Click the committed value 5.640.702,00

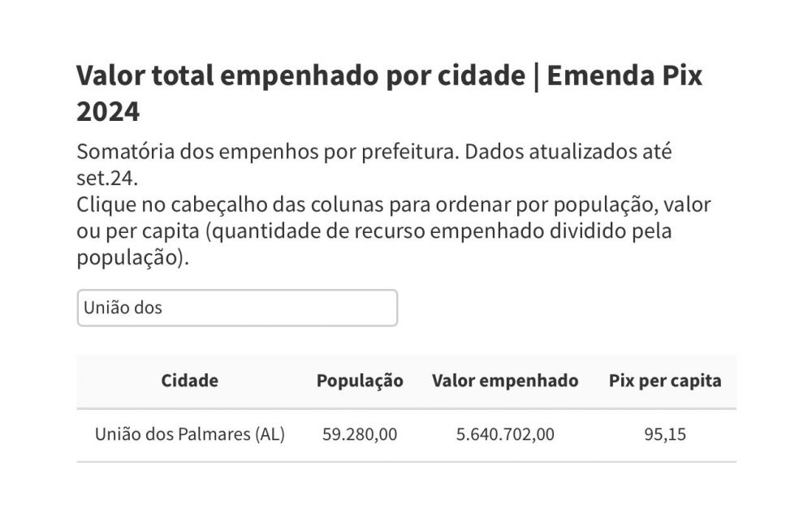pyautogui.click(x=505, y=433)
